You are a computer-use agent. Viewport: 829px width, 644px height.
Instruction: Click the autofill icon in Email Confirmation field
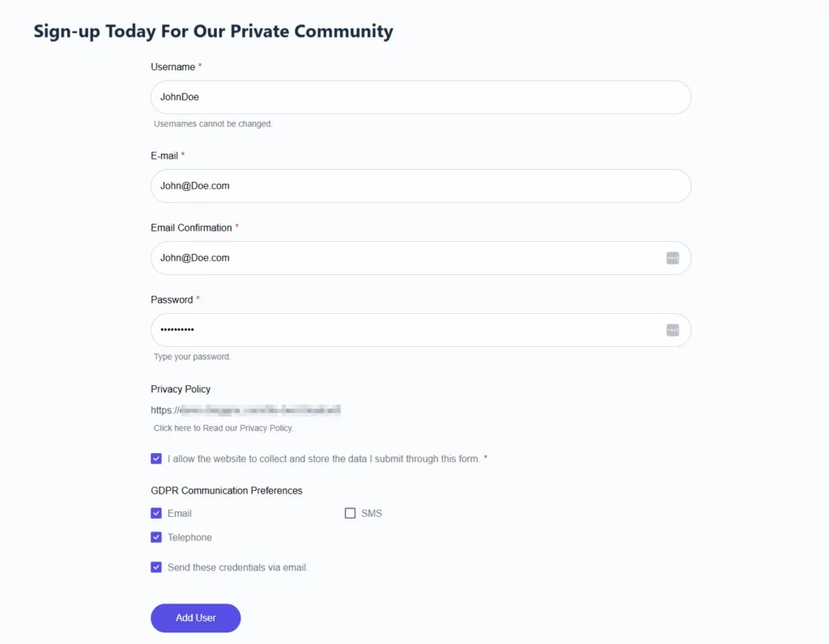(672, 257)
